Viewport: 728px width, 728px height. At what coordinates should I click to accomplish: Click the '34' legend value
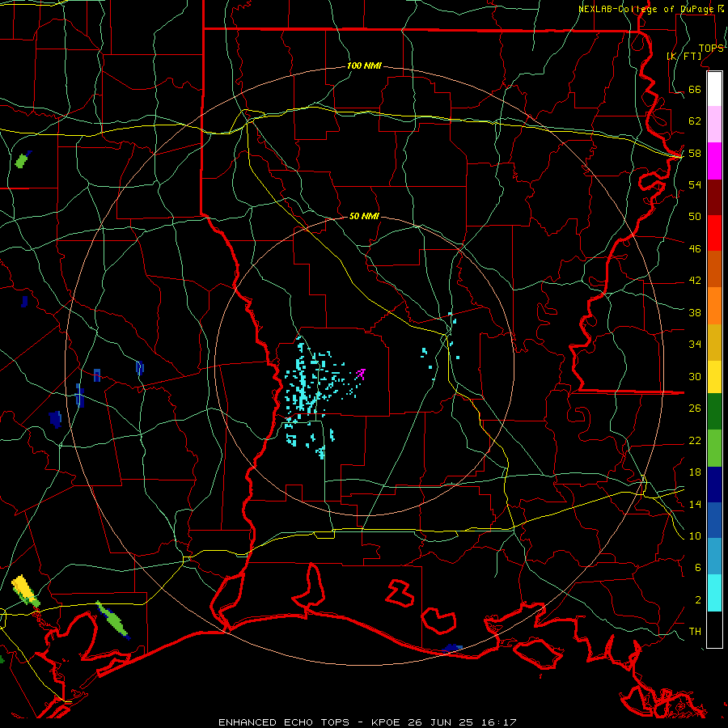(x=695, y=345)
